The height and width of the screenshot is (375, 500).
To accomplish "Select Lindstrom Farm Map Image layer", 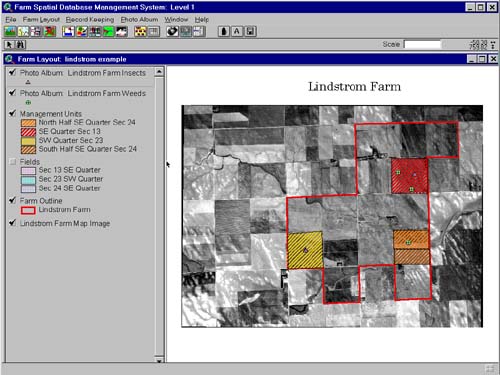I will [x=65, y=223].
